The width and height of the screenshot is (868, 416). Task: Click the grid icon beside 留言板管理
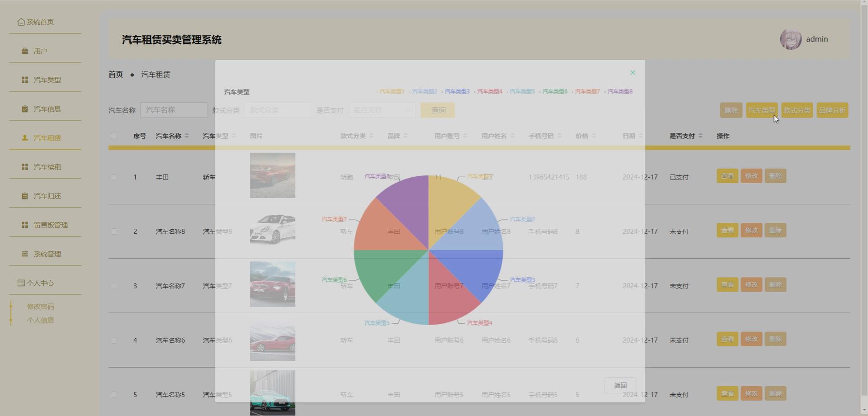(25, 225)
